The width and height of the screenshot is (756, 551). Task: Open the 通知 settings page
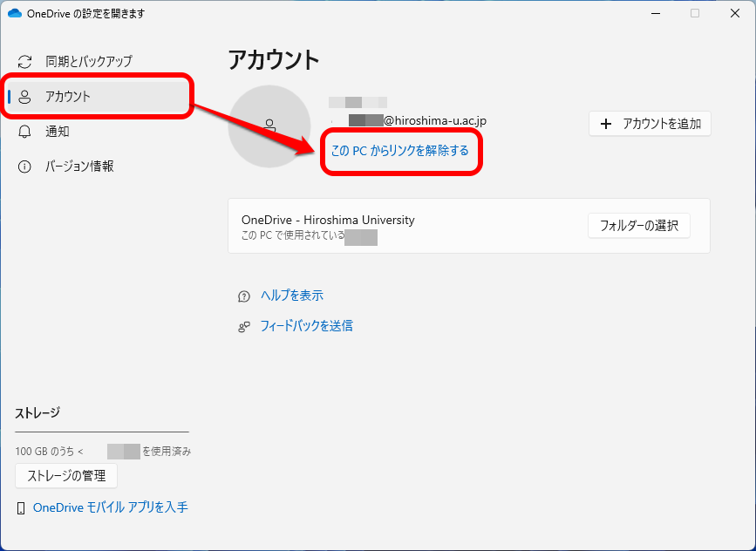pyautogui.click(x=98, y=131)
